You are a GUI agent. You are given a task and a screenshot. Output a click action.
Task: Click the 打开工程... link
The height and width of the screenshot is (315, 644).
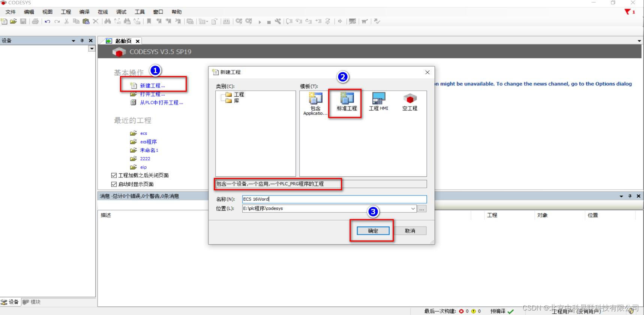(152, 94)
